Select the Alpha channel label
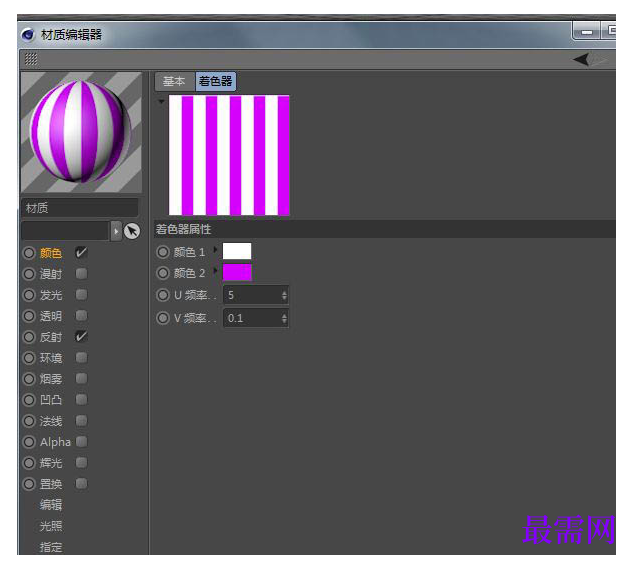Image resolution: width=634 pixels, height=561 pixels. [55, 442]
